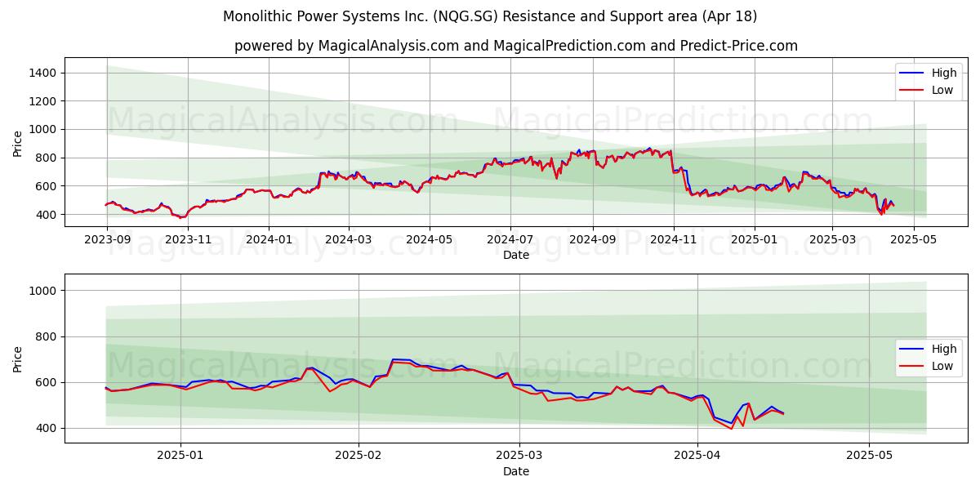Click the upper chart's 'Price' axis label
Image resolution: width=980 pixels, height=490 pixels.
coord(18,143)
